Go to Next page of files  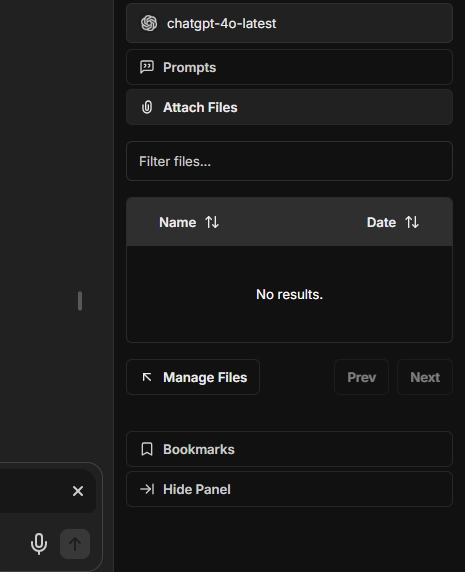coord(425,377)
